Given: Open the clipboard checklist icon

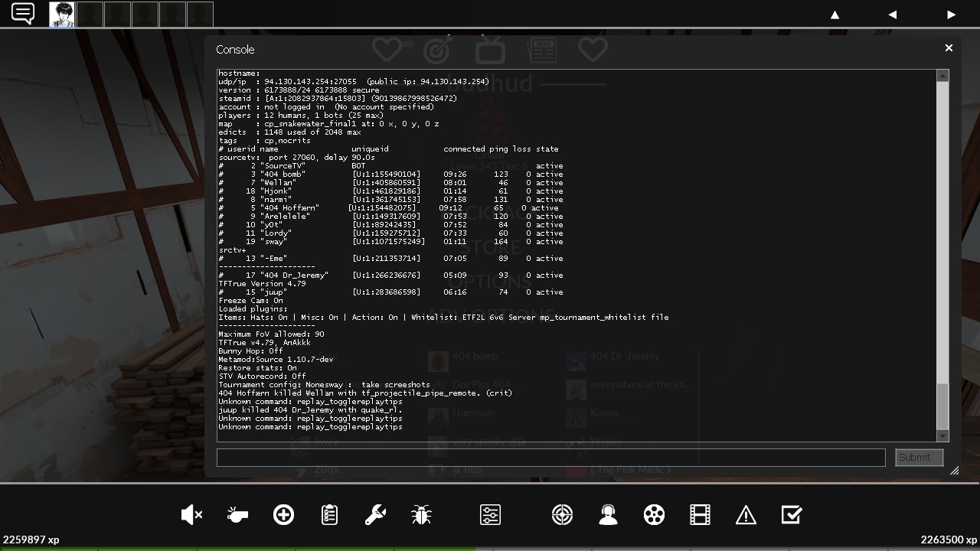Looking at the screenshot, I should (329, 515).
